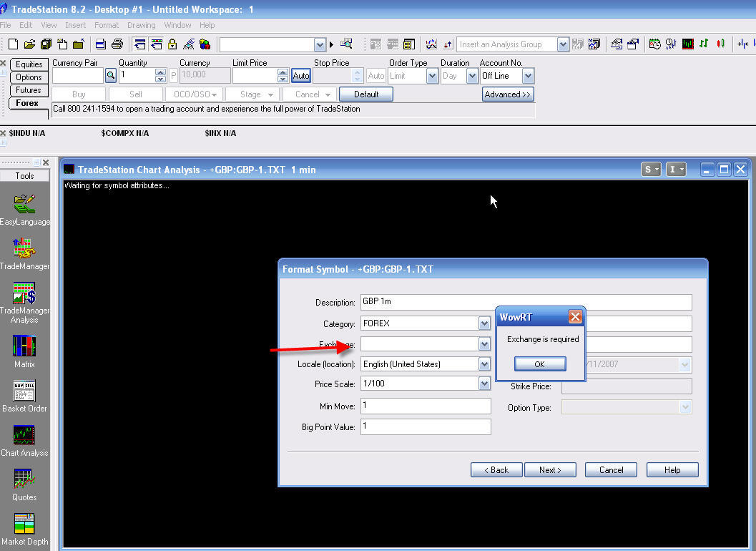Open the Format menu

tap(107, 25)
